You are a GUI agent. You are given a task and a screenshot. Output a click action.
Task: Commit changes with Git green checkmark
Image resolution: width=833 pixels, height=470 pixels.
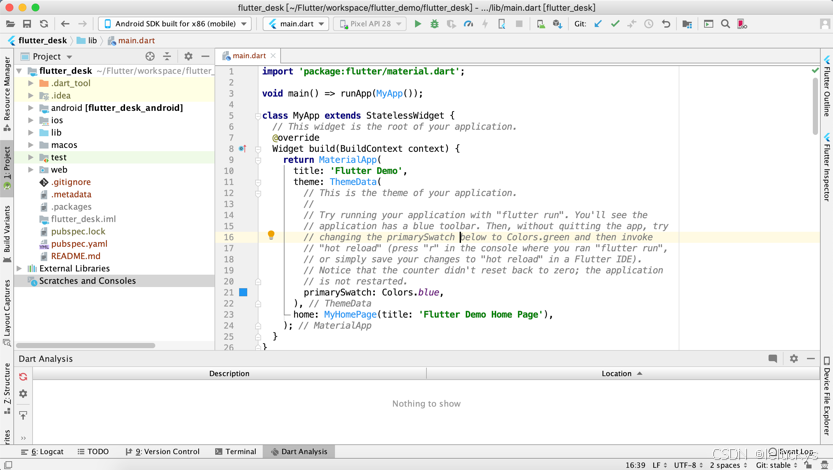click(615, 24)
